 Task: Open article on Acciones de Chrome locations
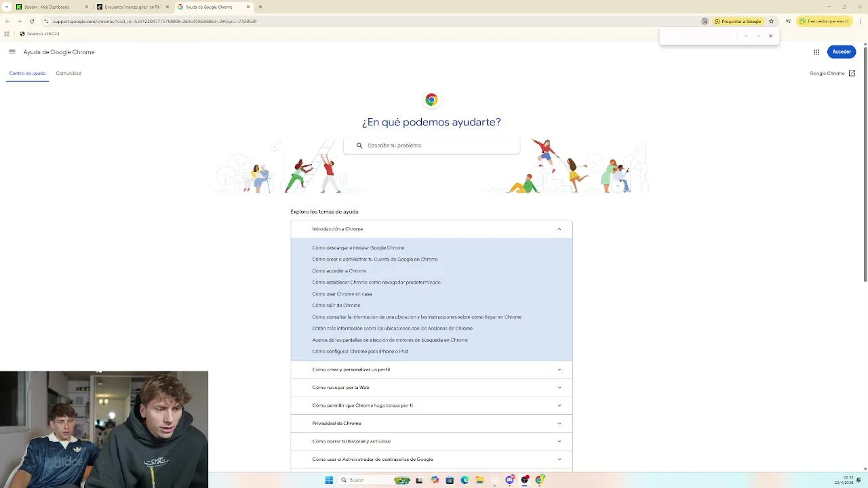[392, 329]
